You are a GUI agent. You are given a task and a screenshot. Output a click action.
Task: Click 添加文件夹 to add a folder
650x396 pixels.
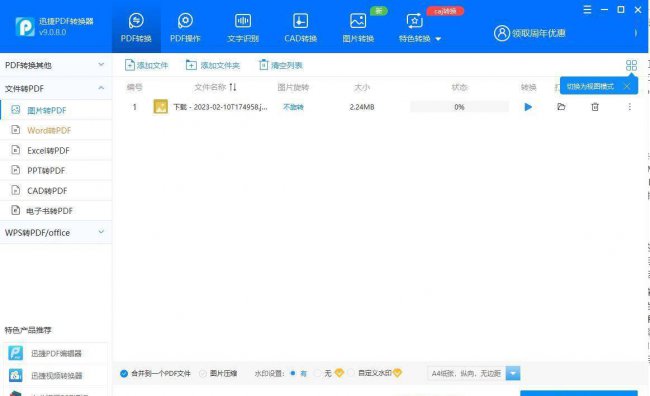click(x=213, y=65)
